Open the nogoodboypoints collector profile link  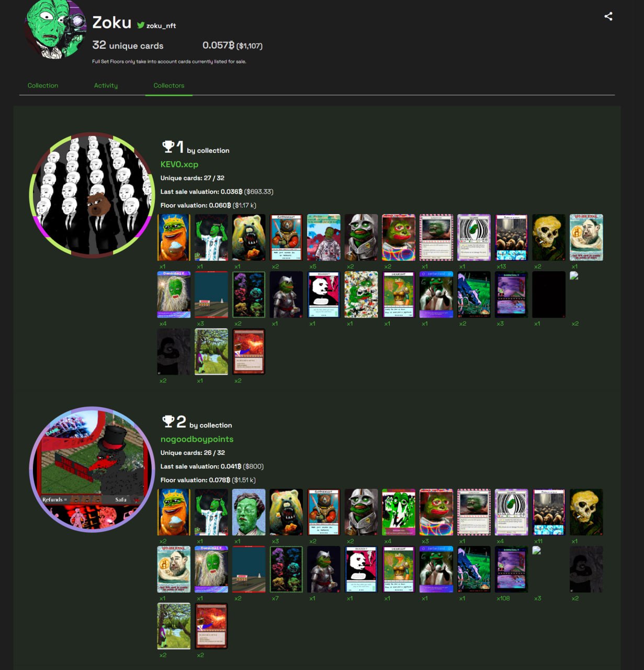tap(197, 439)
